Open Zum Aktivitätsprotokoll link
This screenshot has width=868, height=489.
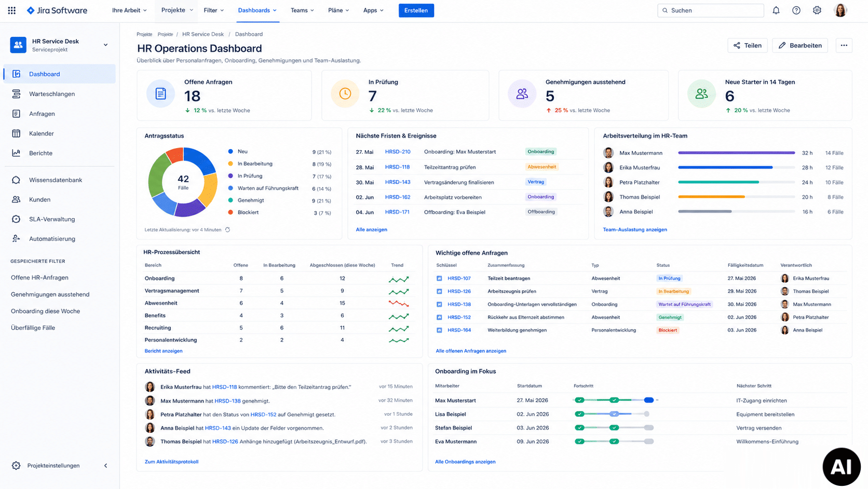(171, 462)
